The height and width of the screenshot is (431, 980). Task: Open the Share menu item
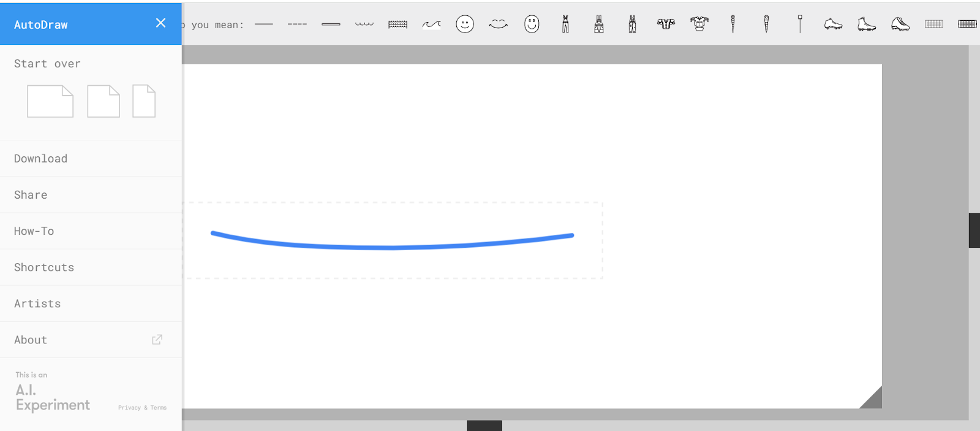[31, 195]
